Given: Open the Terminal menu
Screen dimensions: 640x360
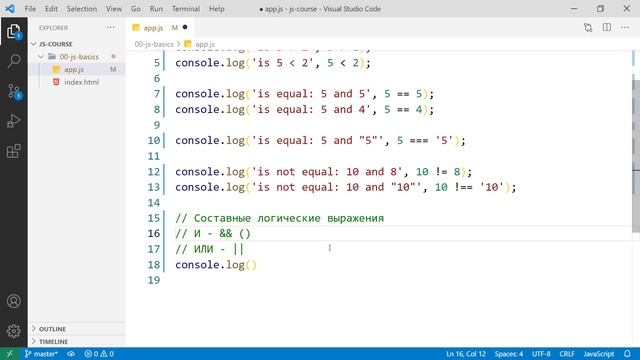Looking at the screenshot, I should (x=186, y=9).
